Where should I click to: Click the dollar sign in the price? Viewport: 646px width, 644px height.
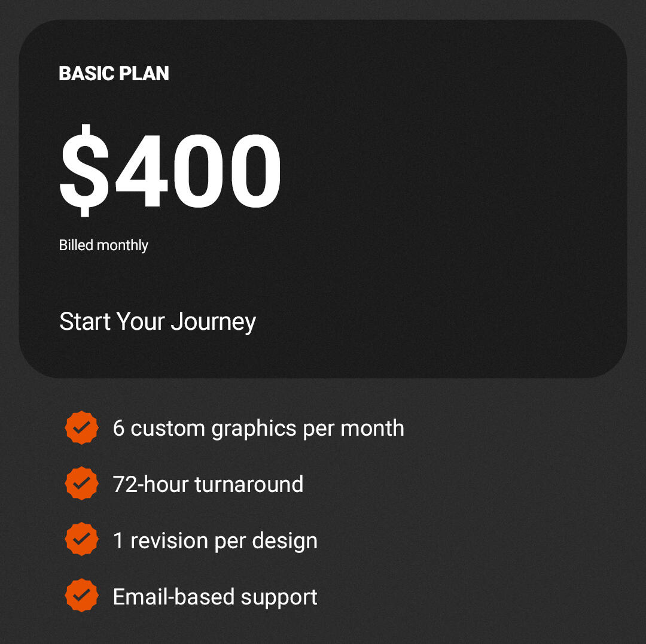click(x=84, y=170)
